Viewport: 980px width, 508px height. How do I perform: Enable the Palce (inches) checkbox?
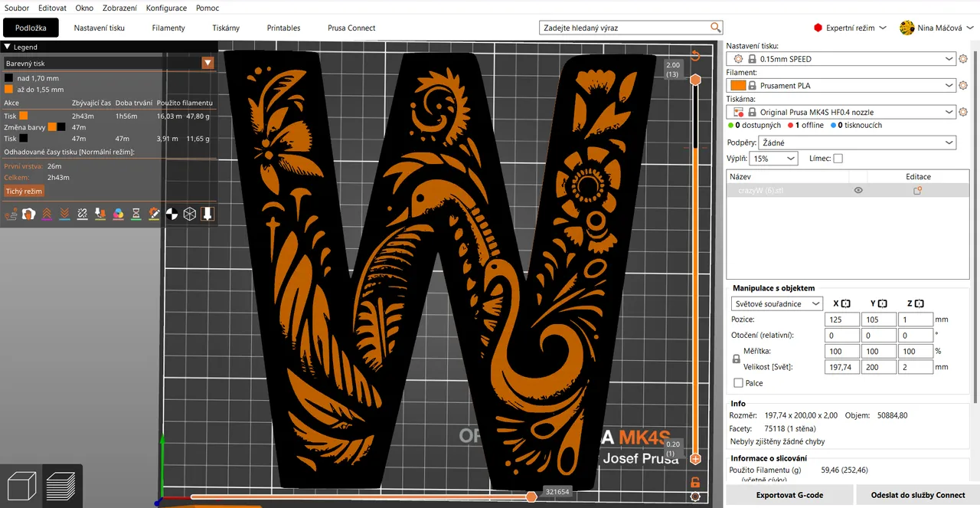click(738, 383)
